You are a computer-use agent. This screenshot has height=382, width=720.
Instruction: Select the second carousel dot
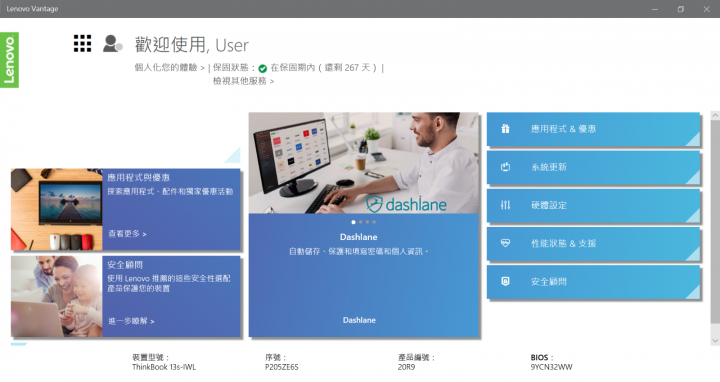pos(360,222)
